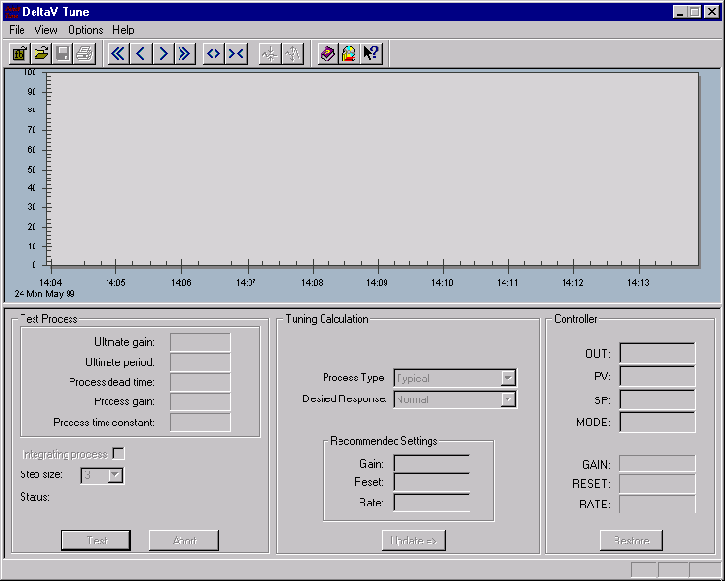Toggle the Integrating process checkbox
Image resolution: width=725 pixels, height=581 pixels.
119,454
